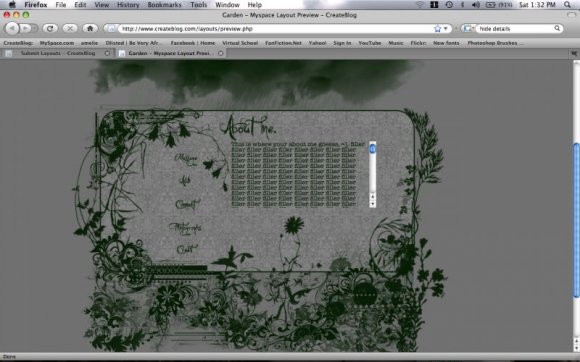Open the URL history dropdown arrow

coord(446,28)
